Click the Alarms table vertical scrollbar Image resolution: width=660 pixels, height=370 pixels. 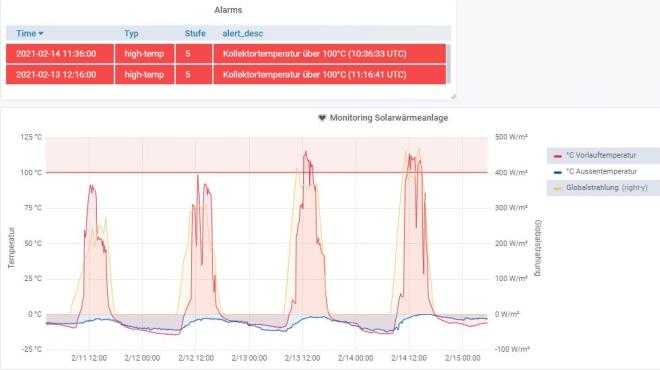pyautogui.click(x=449, y=64)
